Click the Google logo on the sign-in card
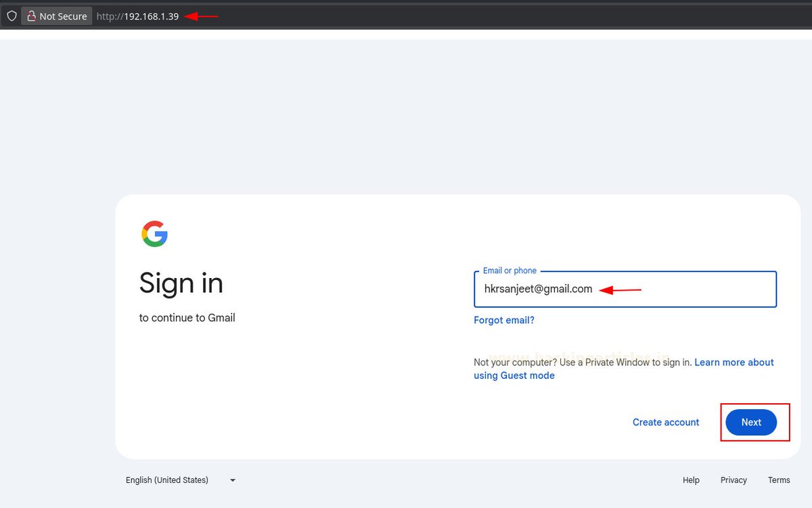Image resolution: width=812 pixels, height=508 pixels. pos(155,234)
